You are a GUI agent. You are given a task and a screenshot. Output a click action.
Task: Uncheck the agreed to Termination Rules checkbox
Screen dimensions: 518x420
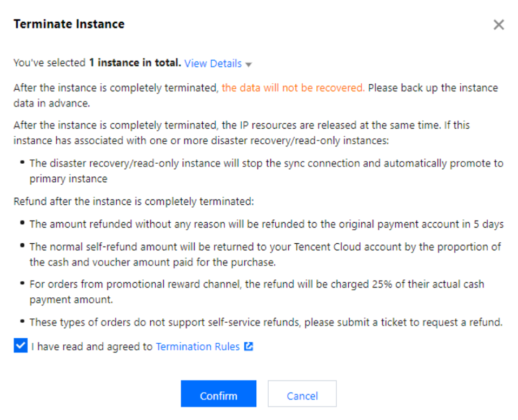[21, 346]
